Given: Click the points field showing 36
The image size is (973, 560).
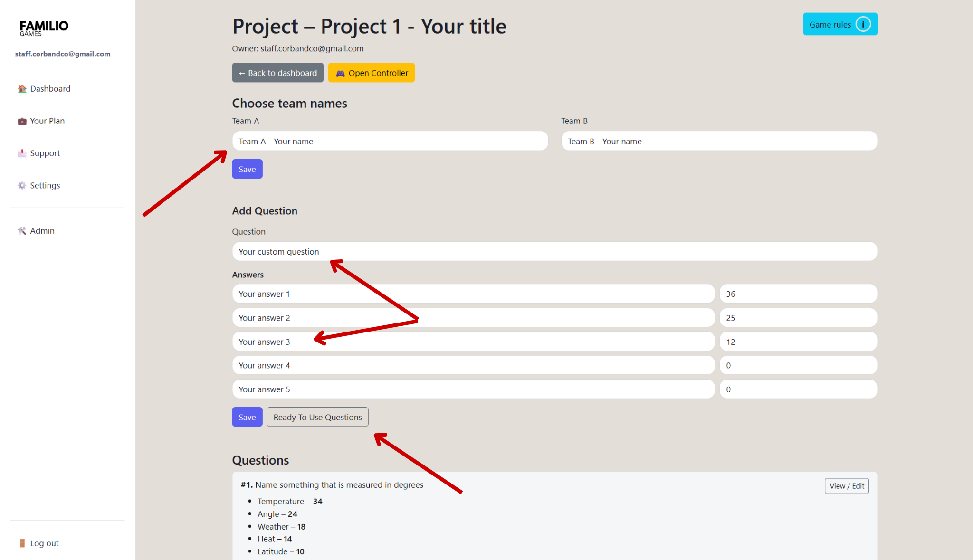Looking at the screenshot, I should [x=798, y=294].
